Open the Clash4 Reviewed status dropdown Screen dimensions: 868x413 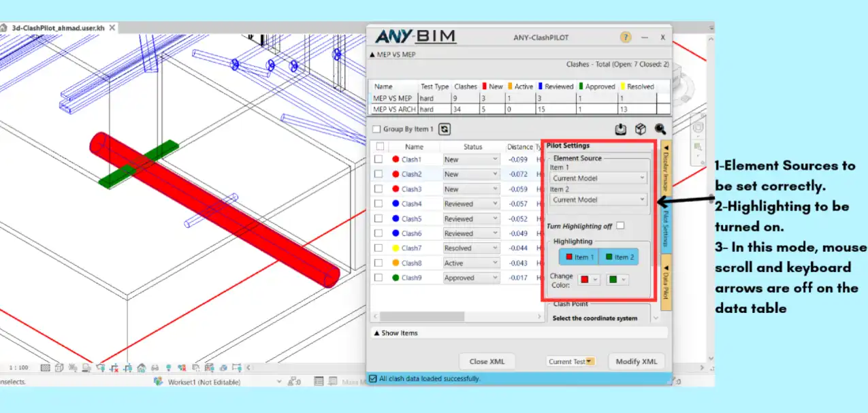click(471, 203)
